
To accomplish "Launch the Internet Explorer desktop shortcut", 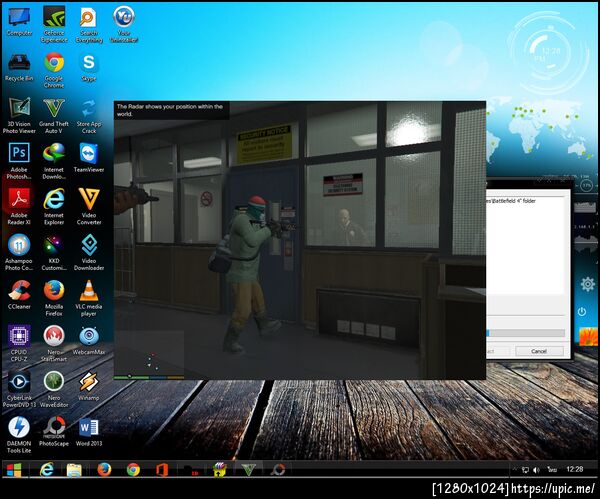I will point(54,206).
